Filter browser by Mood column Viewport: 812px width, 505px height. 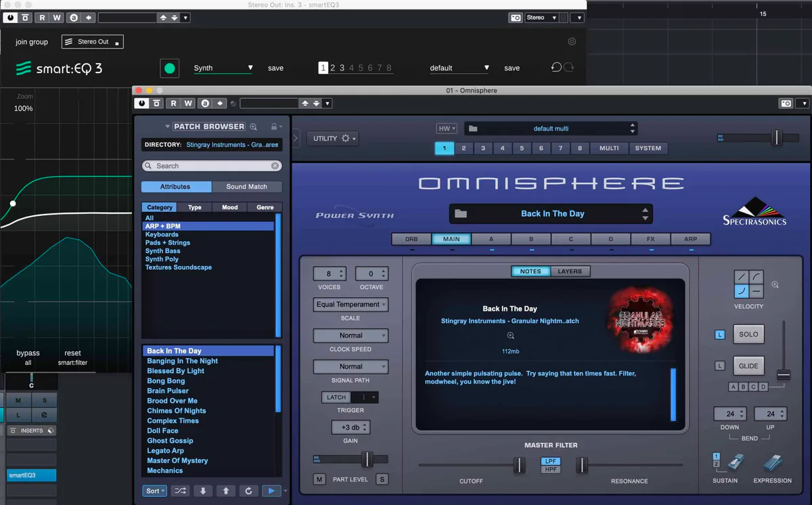pyautogui.click(x=230, y=207)
